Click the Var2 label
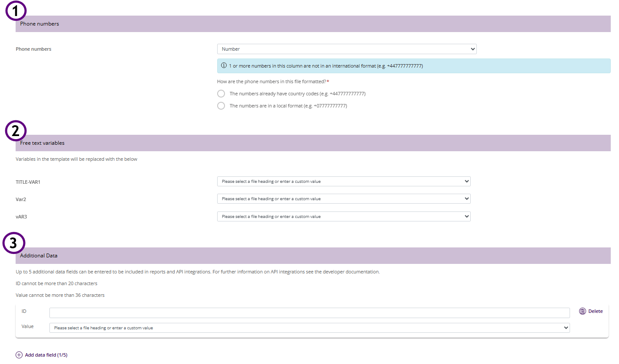Image resolution: width=619 pixels, height=364 pixels. [21, 199]
